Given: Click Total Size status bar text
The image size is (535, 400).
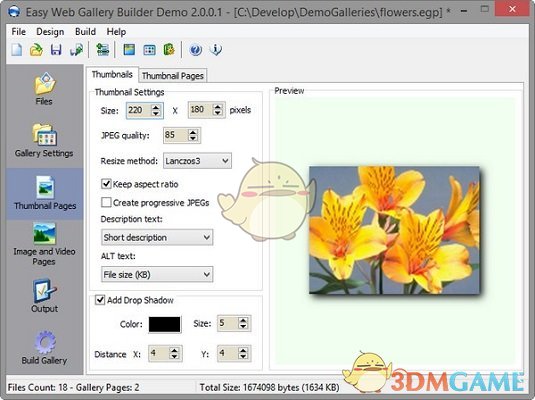Looking at the screenshot, I should (x=270, y=387).
